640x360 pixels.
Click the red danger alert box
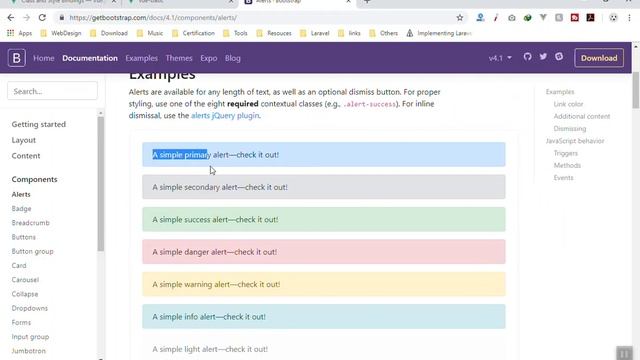point(324,251)
